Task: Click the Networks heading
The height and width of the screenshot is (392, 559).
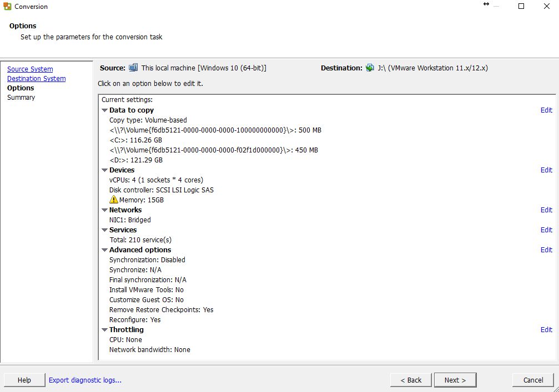Action: coord(125,210)
